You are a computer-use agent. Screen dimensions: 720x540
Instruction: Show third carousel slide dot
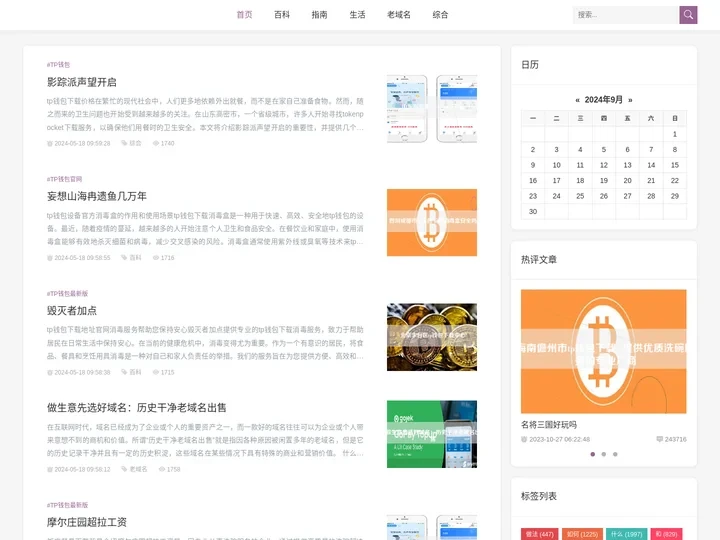(x=615, y=454)
